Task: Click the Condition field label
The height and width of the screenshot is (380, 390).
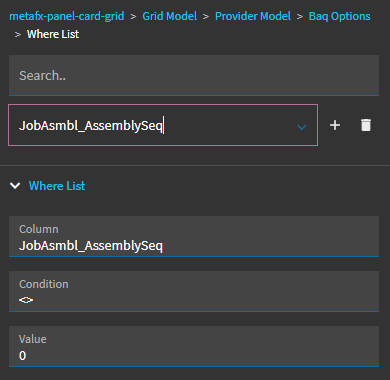Action: pyautogui.click(x=44, y=284)
